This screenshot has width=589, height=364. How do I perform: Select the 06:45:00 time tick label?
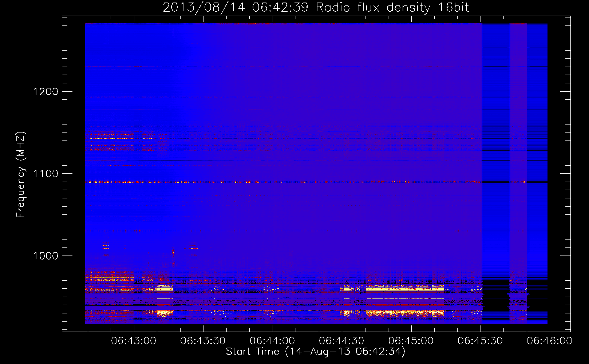[411, 341]
